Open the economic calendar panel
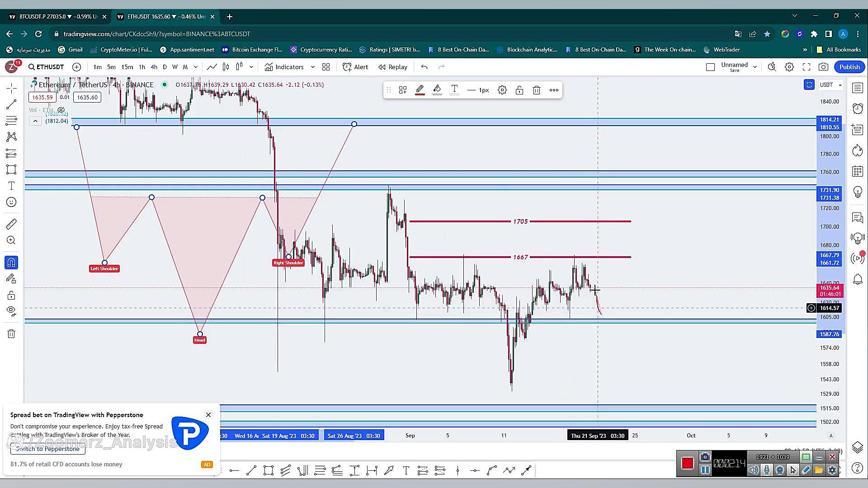Viewport: 868px width, 488px height. click(858, 171)
